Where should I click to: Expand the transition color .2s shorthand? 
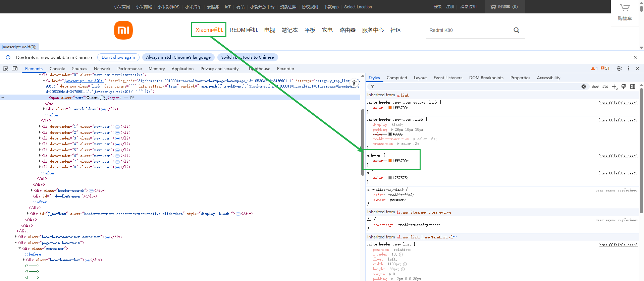(398, 144)
